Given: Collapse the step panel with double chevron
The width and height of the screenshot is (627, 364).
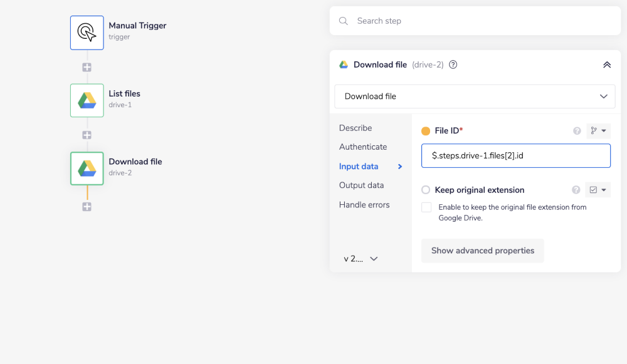Looking at the screenshot, I should tap(606, 64).
